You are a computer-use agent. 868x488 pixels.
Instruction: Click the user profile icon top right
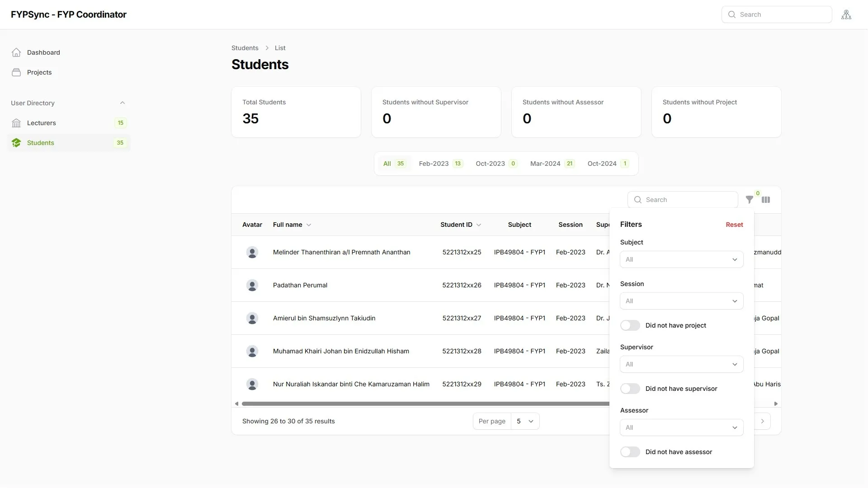coord(846,14)
